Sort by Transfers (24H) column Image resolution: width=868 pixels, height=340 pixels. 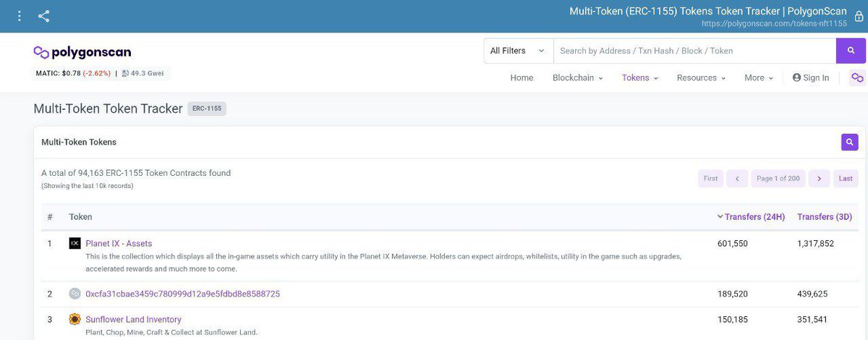coord(751,217)
